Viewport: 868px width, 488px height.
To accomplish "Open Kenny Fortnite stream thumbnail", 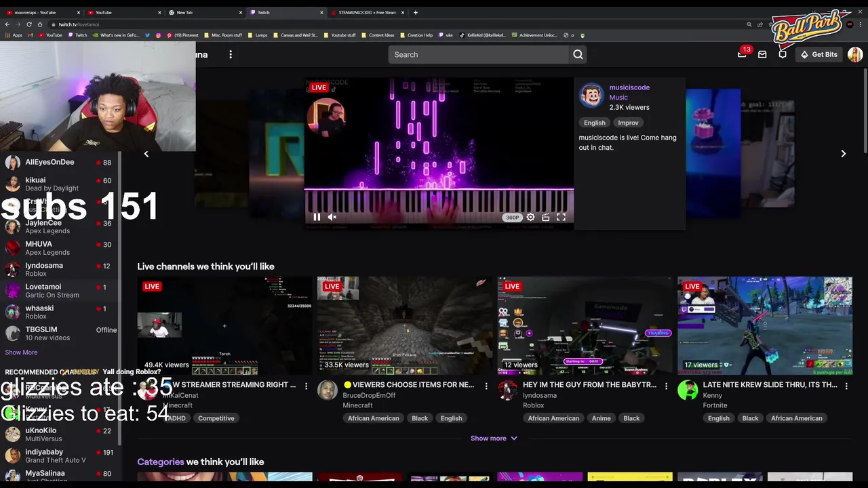I will [765, 325].
